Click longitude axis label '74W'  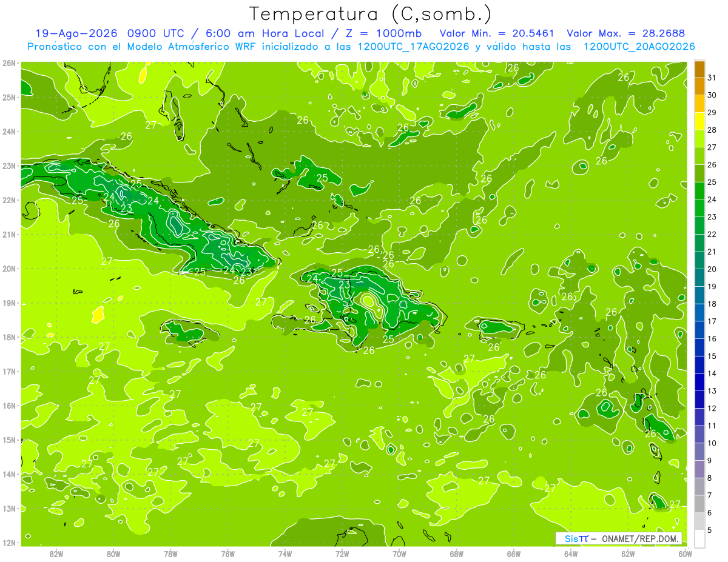285,554
